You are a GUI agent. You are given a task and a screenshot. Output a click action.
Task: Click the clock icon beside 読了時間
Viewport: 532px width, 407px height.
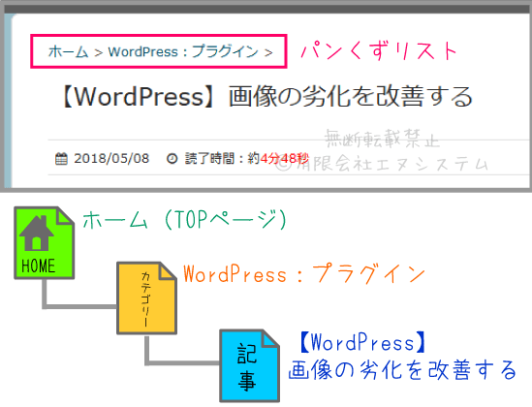pyautogui.click(x=172, y=159)
